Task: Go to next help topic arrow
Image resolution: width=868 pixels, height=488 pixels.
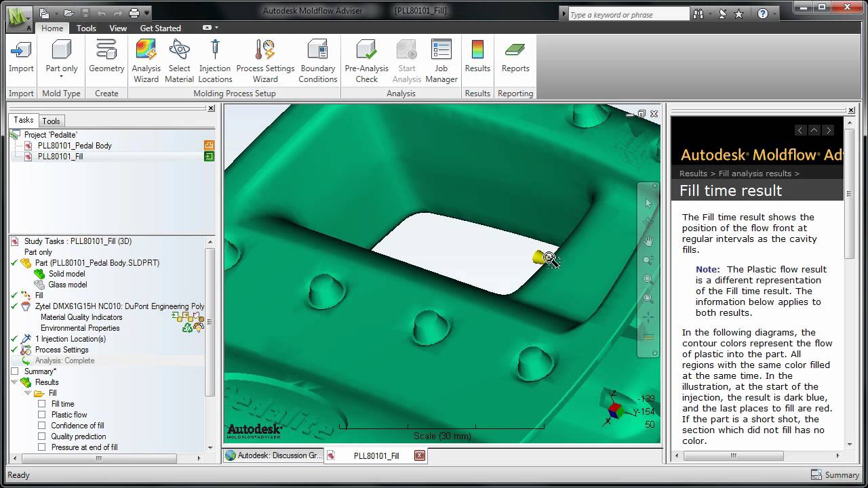Action: coord(828,130)
